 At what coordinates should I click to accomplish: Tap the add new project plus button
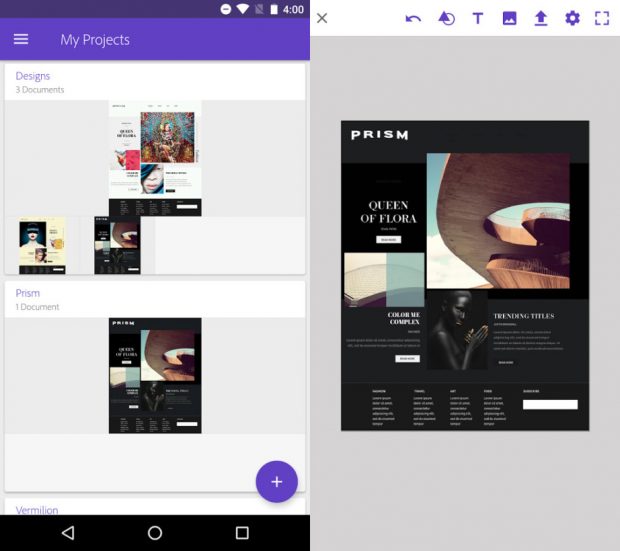[276, 481]
